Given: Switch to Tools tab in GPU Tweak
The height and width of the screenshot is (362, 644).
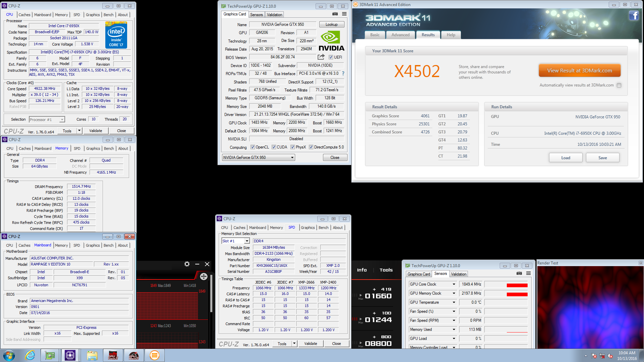Looking at the screenshot, I should [386, 270].
